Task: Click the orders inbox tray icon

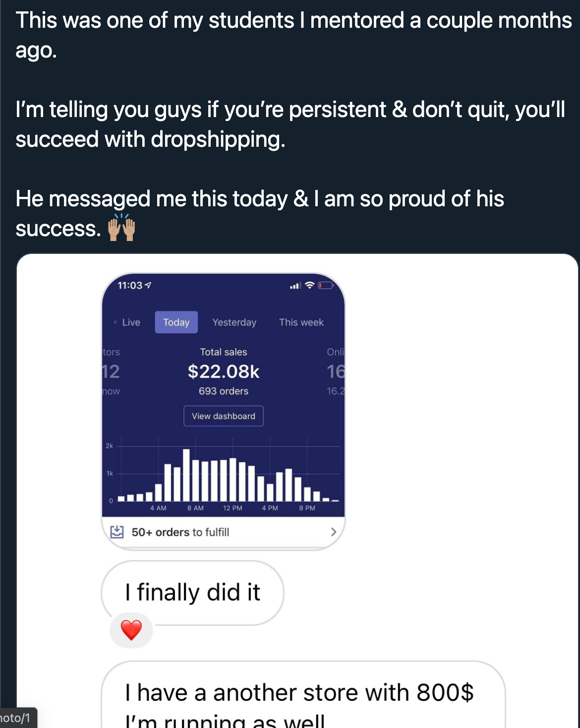Action: coord(116,532)
